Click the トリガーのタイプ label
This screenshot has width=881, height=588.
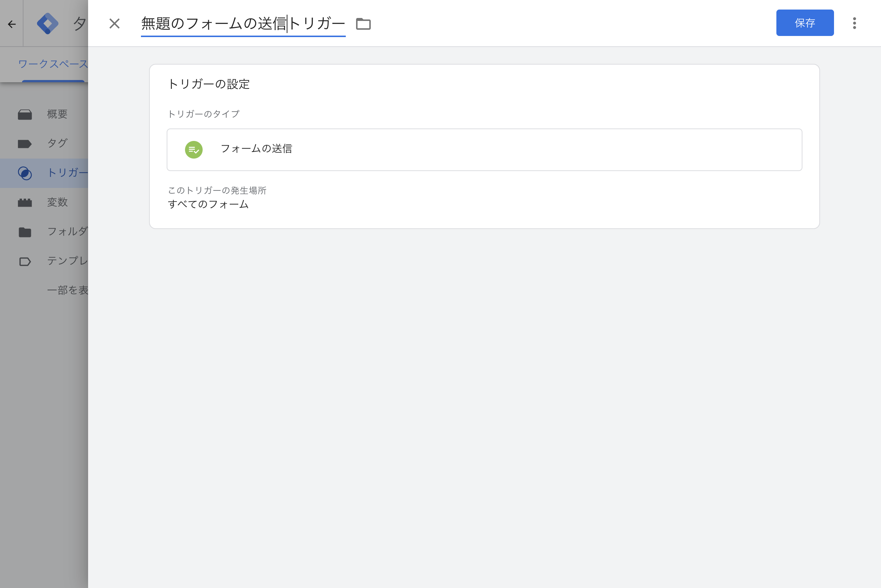coord(203,114)
